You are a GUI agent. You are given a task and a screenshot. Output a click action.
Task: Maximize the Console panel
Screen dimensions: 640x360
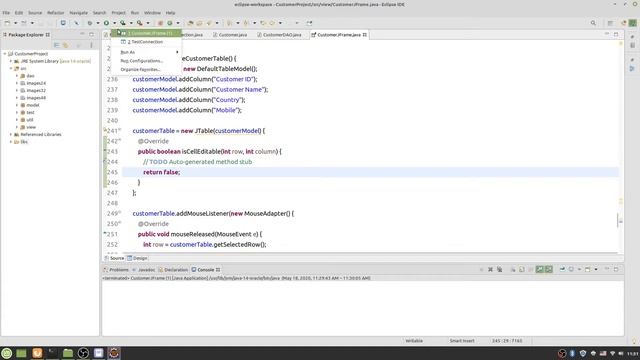(x=616, y=269)
